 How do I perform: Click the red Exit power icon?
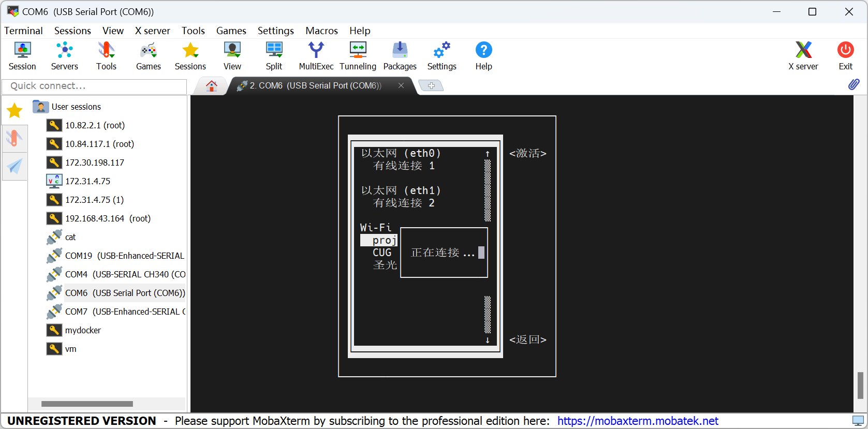846,56
